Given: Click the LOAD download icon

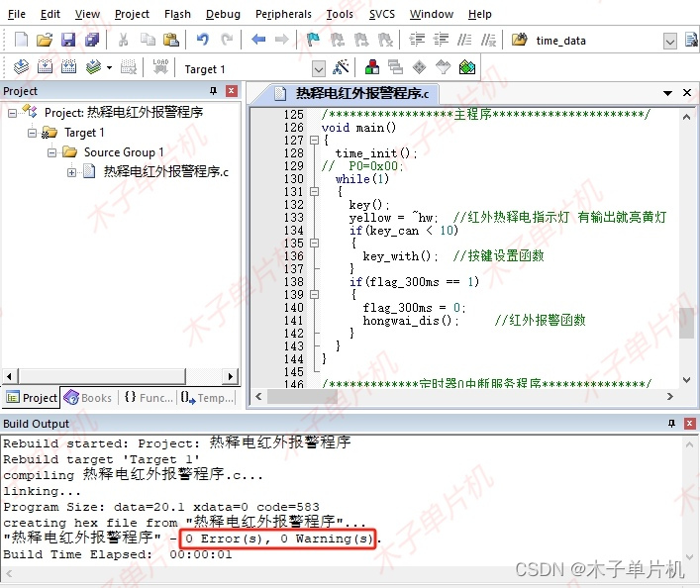Looking at the screenshot, I should coord(160,67).
